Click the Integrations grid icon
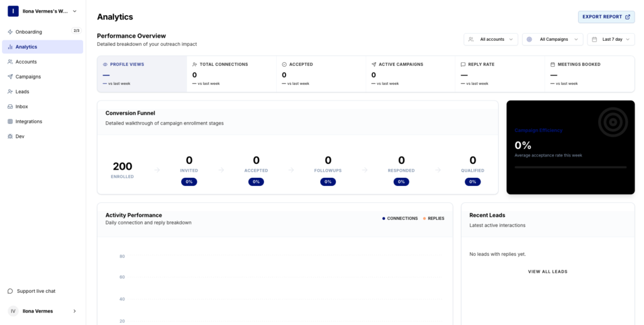Viewport: 644px width, 325px height. tap(10, 121)
